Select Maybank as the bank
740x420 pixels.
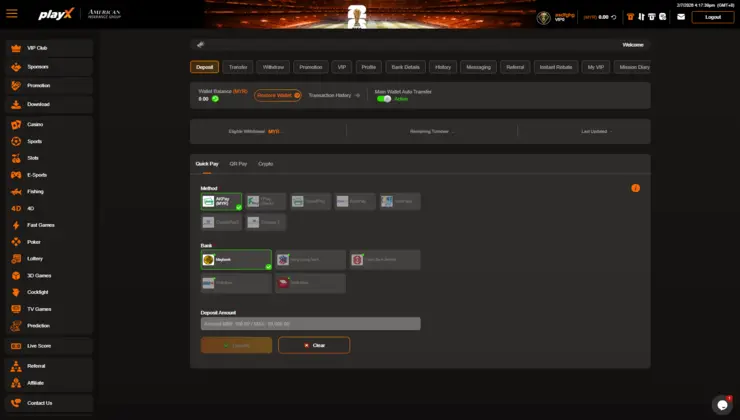tap(236, 260)
